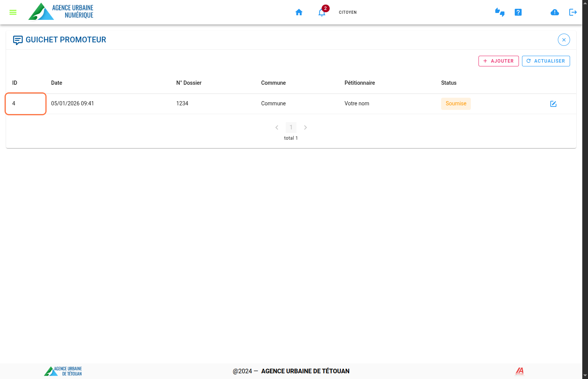Open the feedback thumbs icon

click(x=499, y=12)
